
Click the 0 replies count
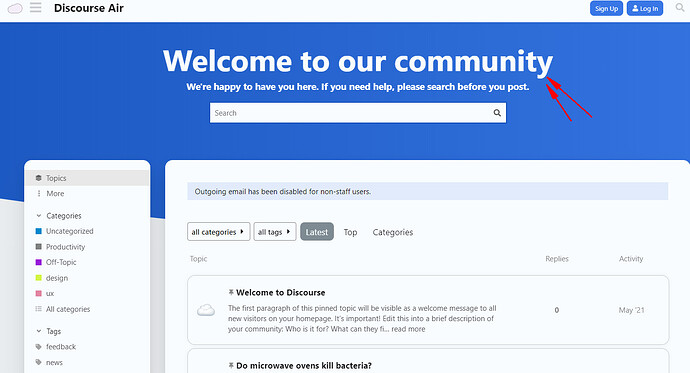tap(557, 310)
